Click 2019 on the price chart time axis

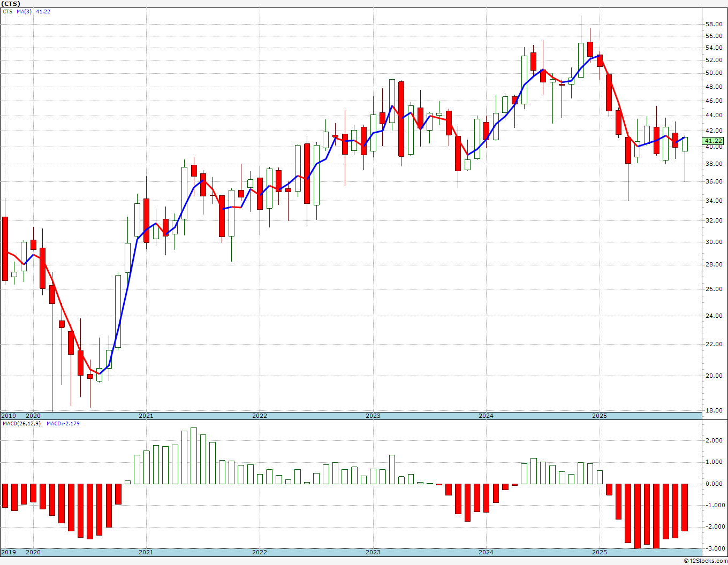tap(8, 416)
